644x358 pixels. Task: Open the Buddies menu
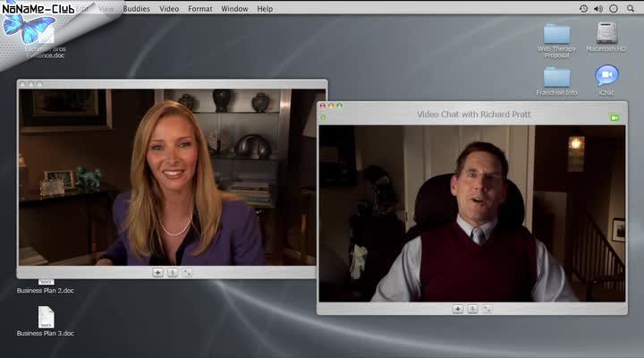tap(136, 9)
